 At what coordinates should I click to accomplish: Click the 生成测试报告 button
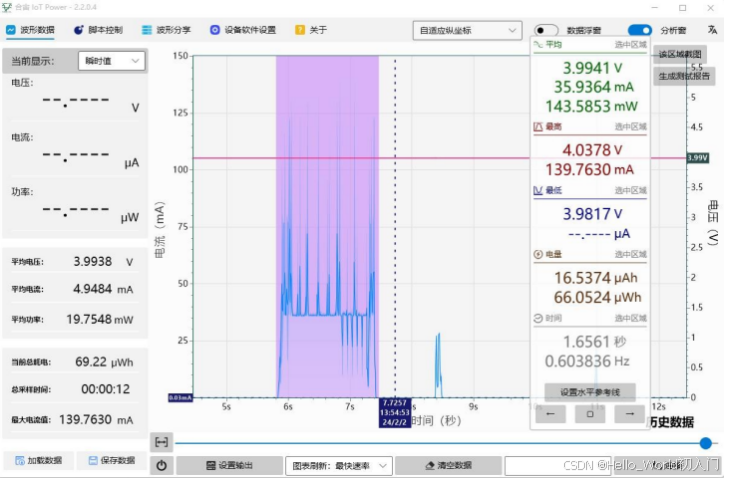(684, 76)
